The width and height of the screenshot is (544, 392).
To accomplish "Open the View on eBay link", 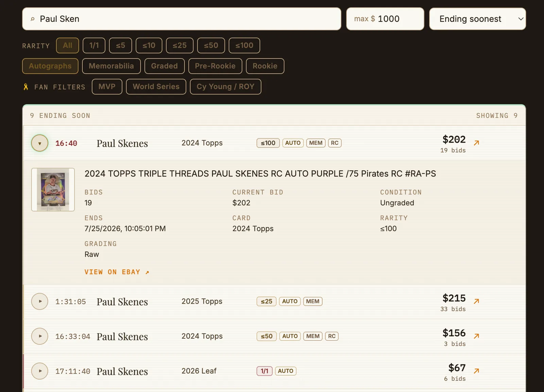I will (x=117, y=272).
